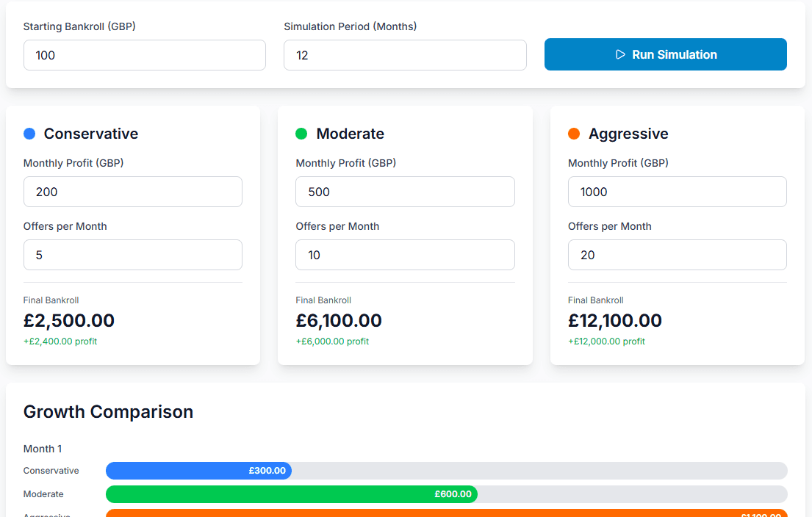This screenshot has height=517, width=812.
Task: Focus the Starting Bankroll input field
Action: [x=145, y=55]
